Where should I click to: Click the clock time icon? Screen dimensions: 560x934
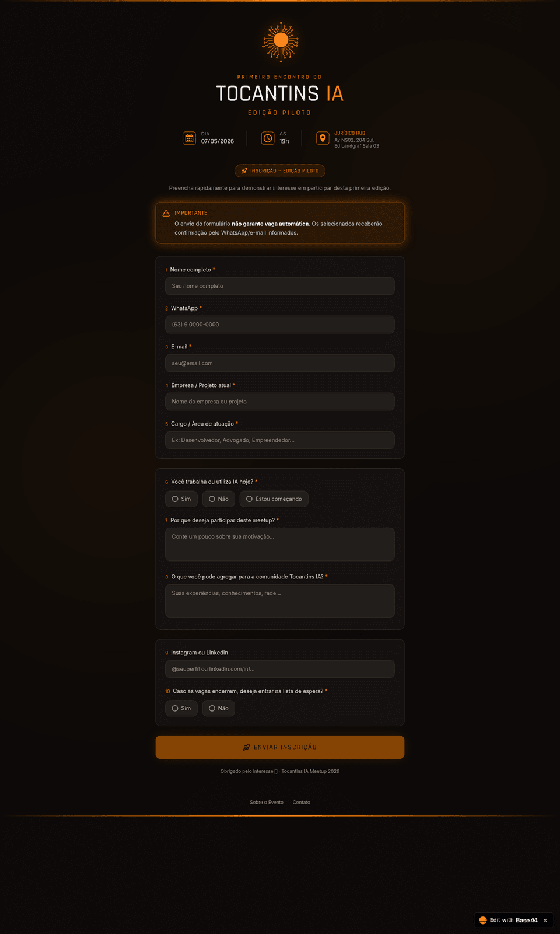[x=268, y=138]
